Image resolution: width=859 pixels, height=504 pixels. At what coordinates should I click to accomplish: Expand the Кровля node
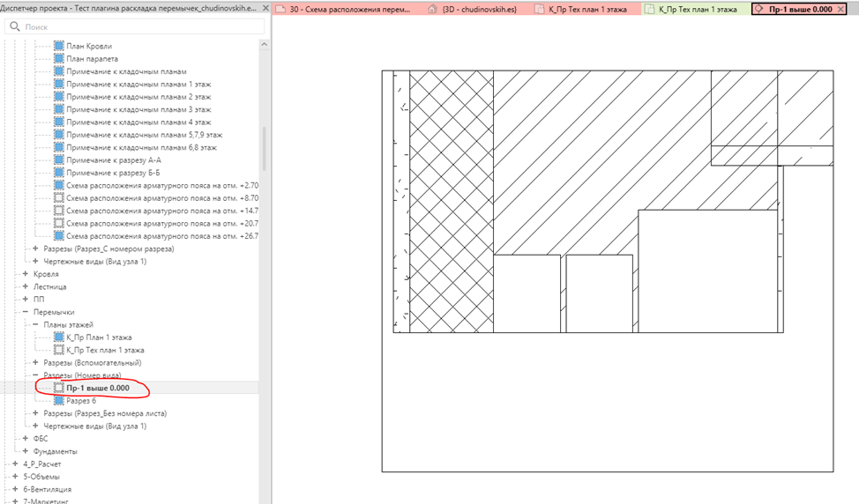pos(26,274)
